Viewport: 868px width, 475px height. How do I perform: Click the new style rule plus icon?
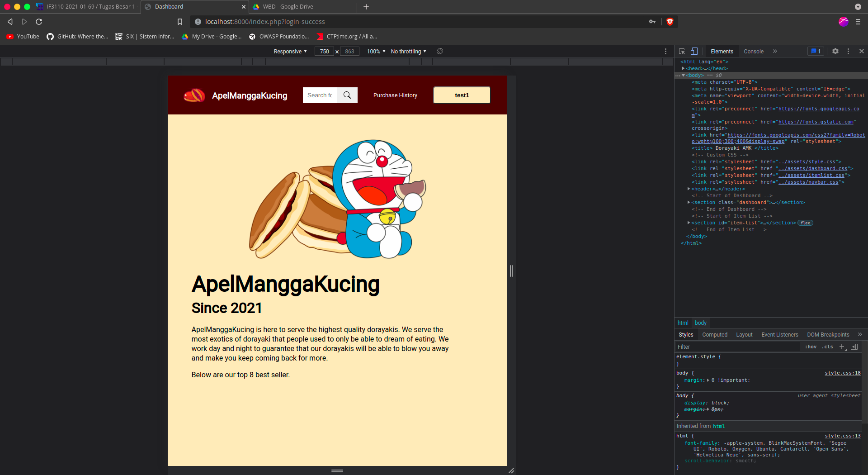tap(842, 347)
